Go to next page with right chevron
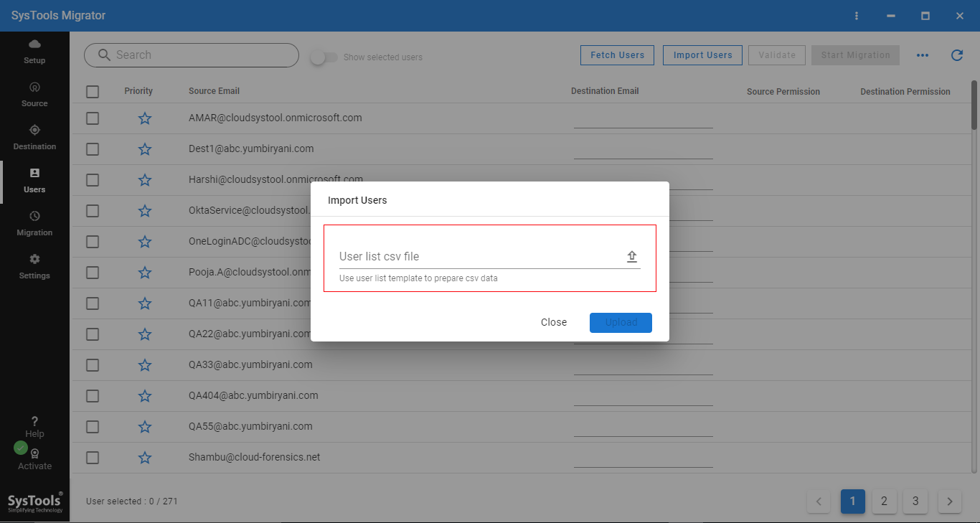Screen dimensions: 980x523 [x=949, y=501]
